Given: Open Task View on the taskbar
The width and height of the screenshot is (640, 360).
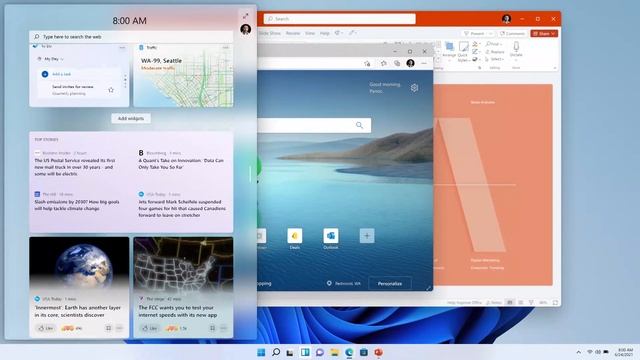Looking at the screenshot, I should pos(290,353).
